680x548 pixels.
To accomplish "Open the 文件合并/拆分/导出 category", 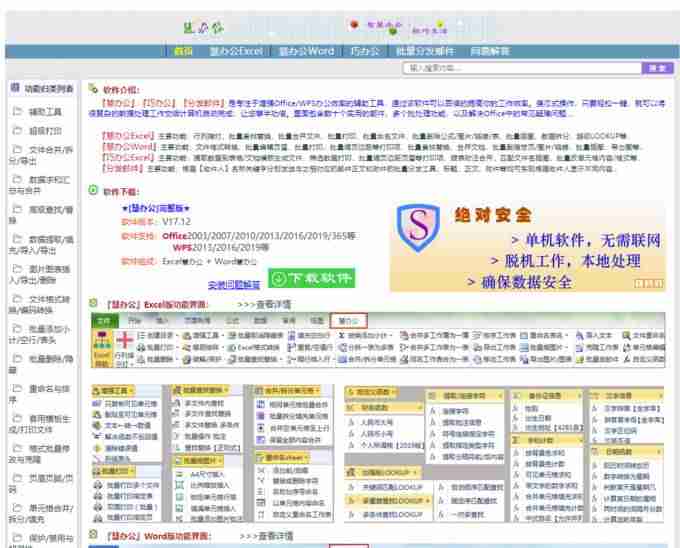I will (x=41, y=155).
